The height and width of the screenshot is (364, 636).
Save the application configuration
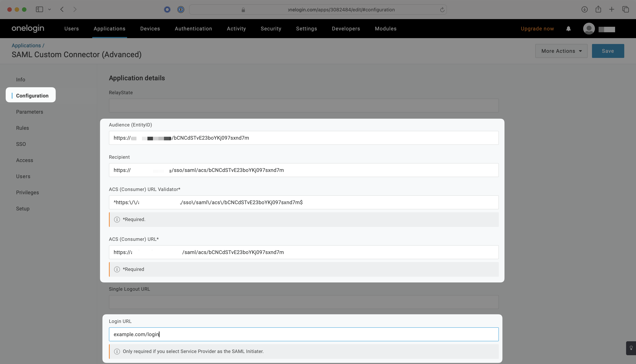pos(608,51)
